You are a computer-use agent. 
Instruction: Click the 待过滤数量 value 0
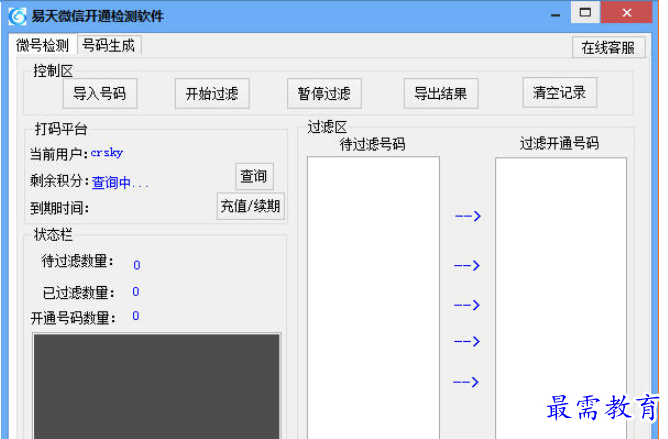pos(136,265)
